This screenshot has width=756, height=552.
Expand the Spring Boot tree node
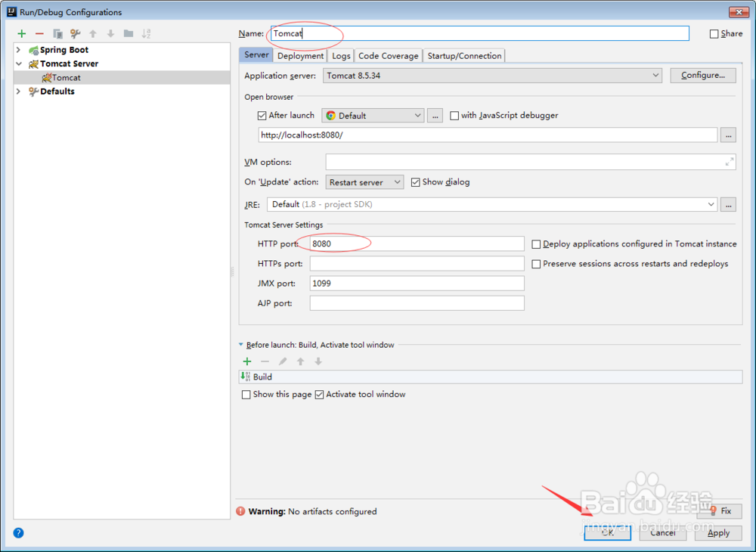19,50
